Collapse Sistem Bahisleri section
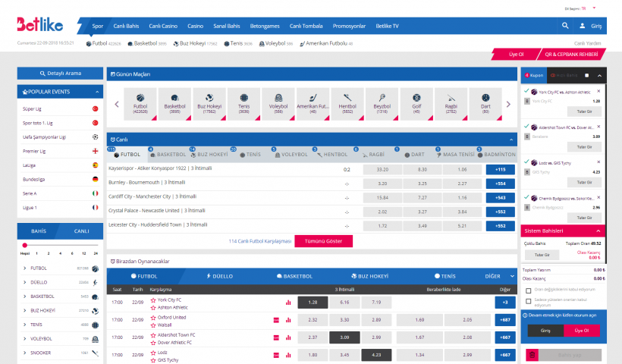Image resolution: width=622 pixels, height=364 pixels. [598, 231]
